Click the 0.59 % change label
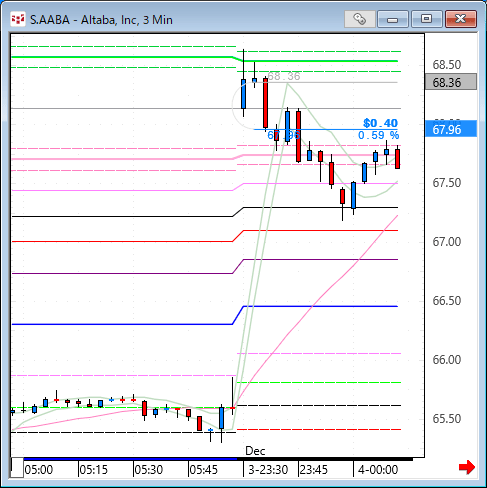 (378, 135)
